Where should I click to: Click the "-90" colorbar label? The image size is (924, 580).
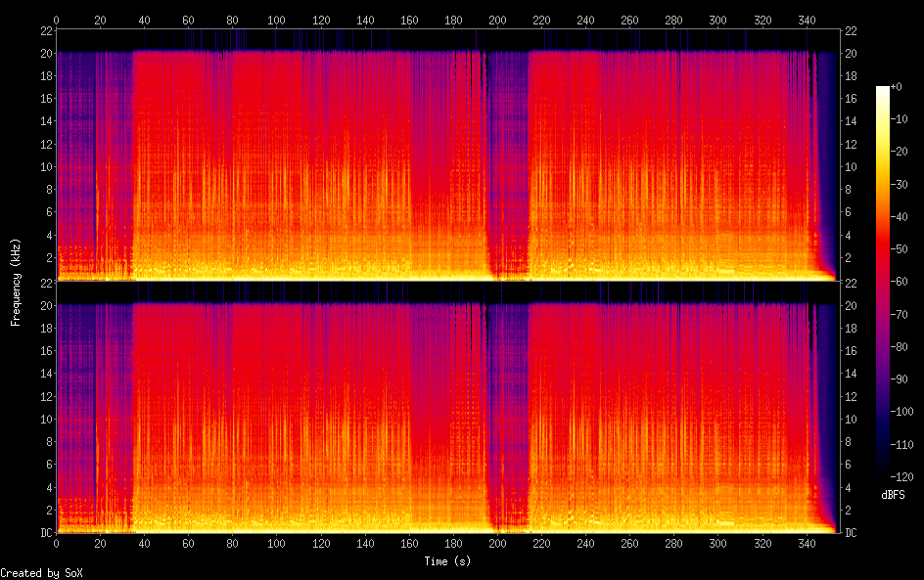pyautogui.click(x=900, y=379)
